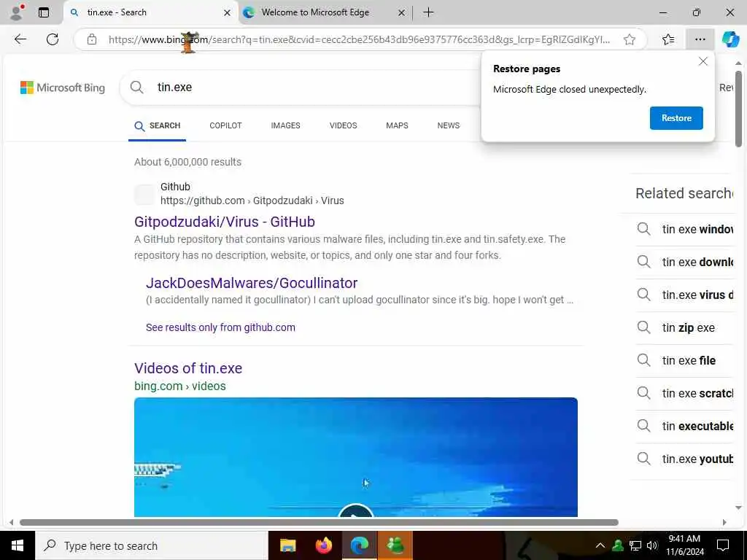
Task: Click the scroll down arrow
Action: click(738, 508)
